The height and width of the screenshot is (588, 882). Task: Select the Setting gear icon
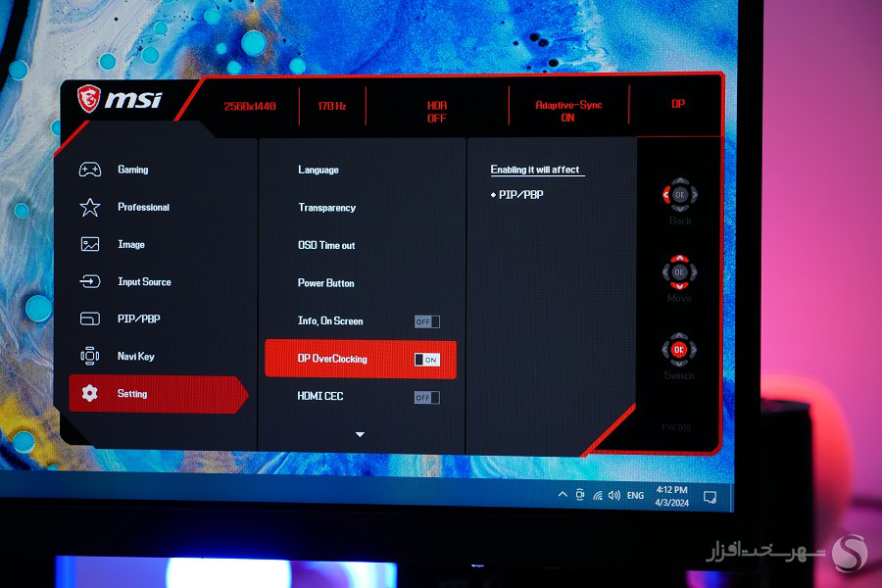(x=88, y=393)
